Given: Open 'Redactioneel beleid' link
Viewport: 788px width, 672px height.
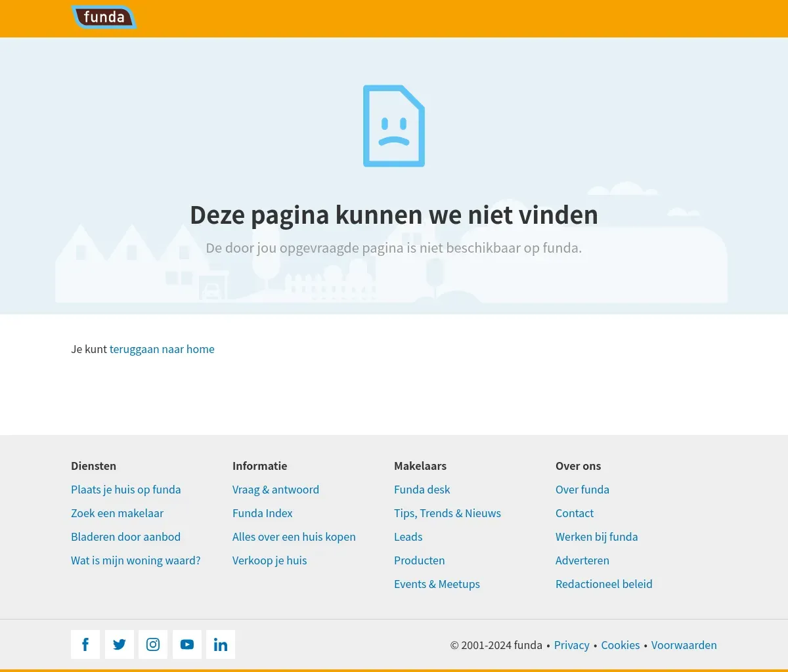Looking at the screenshot, I should (604, 584).
